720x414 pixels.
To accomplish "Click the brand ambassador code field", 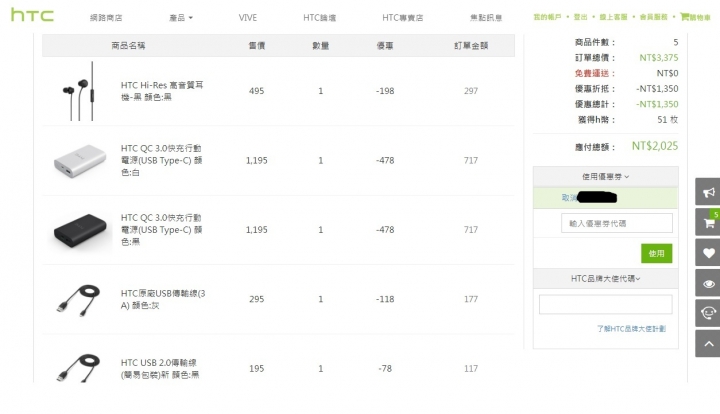I will [x=604, y=305].
